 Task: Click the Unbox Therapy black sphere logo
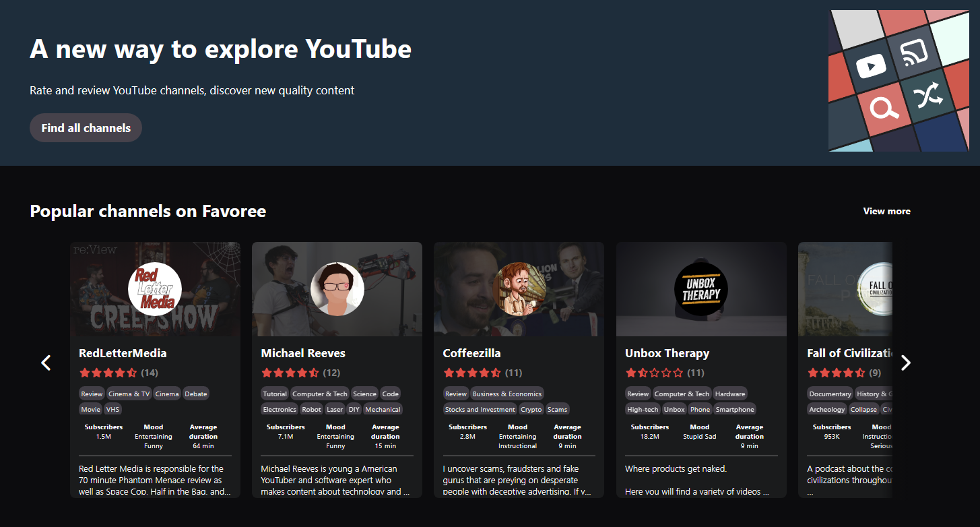click(700, 288)
